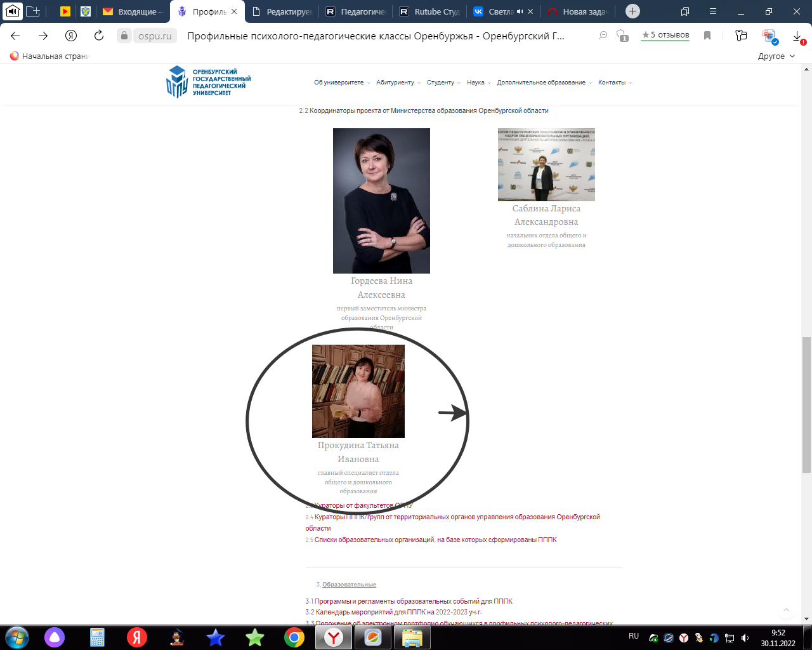
Task: Expand Дополнительное образование menu
Action: pyautogui.click(x=544, y=83)
